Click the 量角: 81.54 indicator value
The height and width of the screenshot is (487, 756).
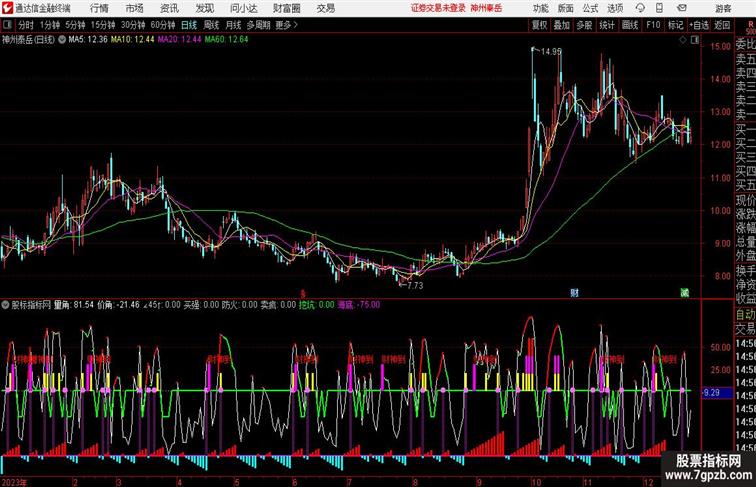click(x=74, y=305)
